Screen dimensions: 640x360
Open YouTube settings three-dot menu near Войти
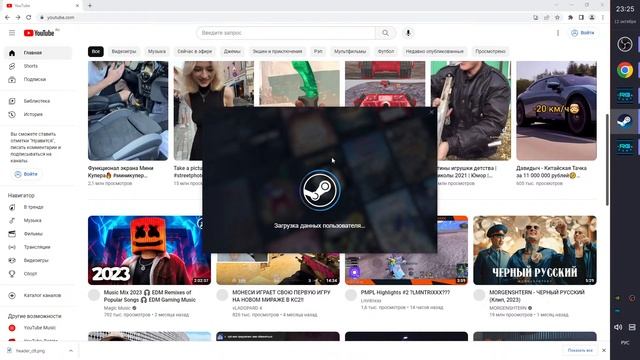(x=558, y=33)
